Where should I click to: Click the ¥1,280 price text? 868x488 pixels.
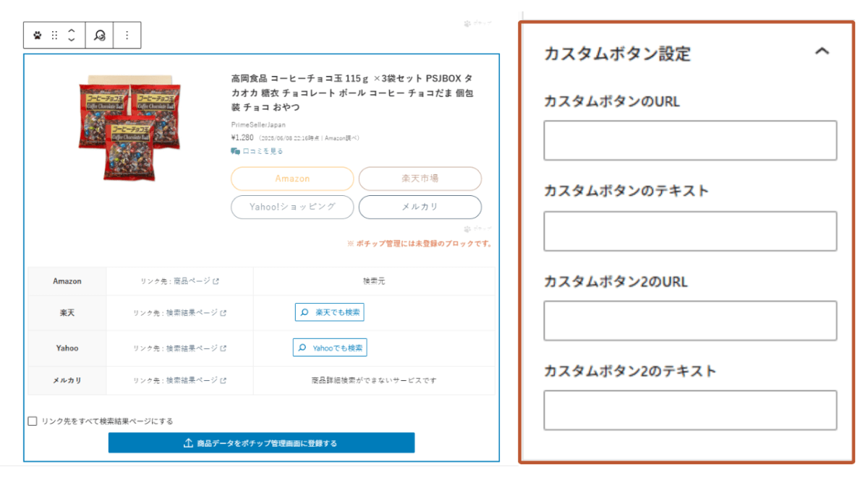[x=243, y=137]
